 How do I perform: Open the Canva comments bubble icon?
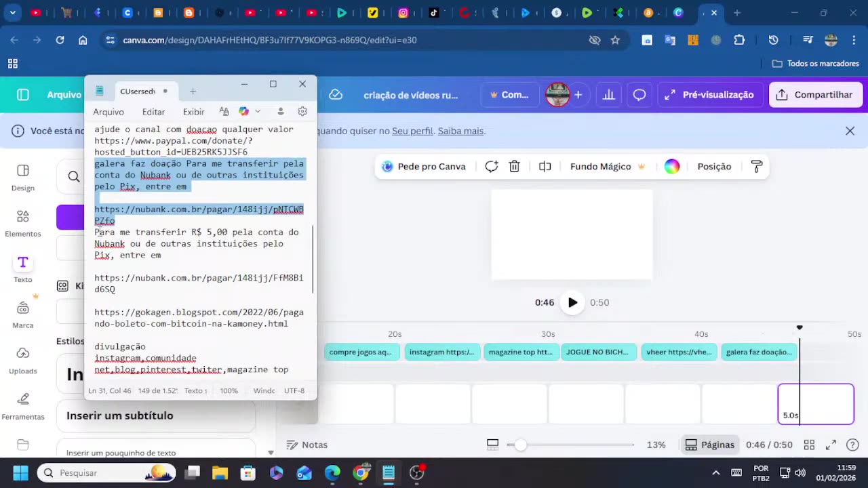[x=639, y=95]
